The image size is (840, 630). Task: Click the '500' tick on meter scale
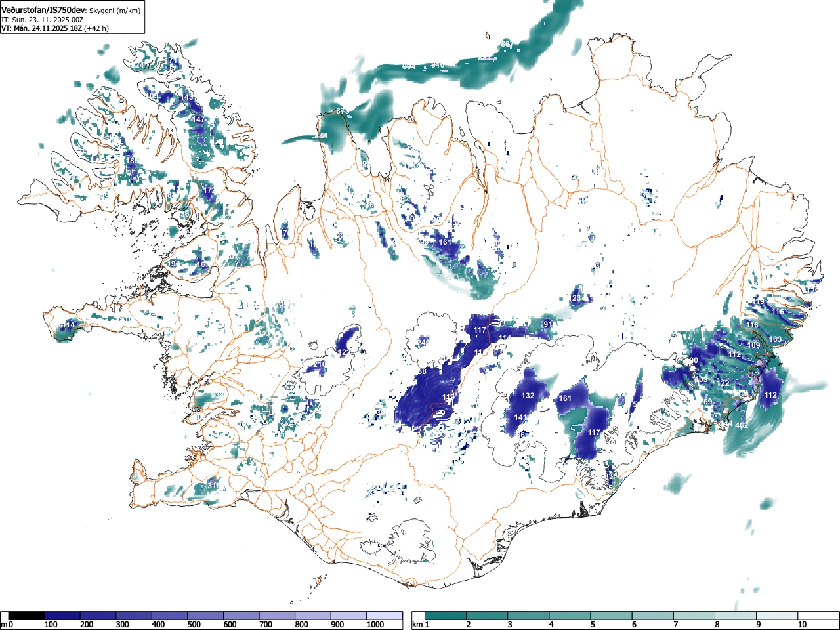194,625
